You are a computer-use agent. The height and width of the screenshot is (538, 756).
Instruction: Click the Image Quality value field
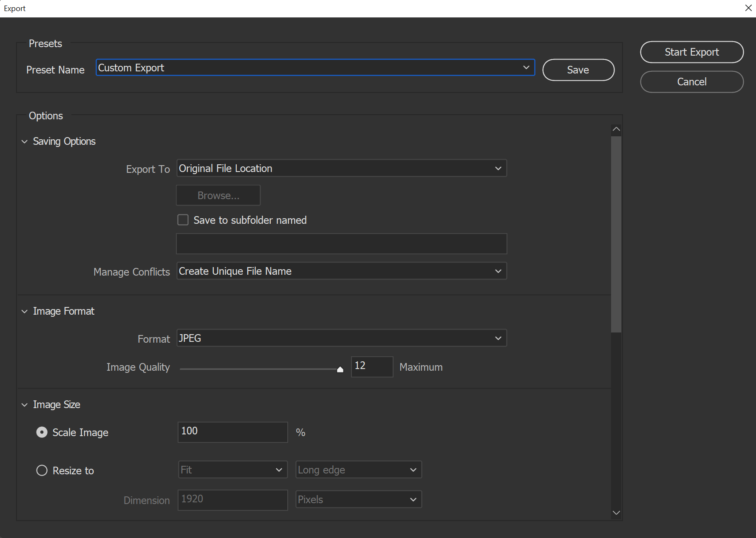372,366
